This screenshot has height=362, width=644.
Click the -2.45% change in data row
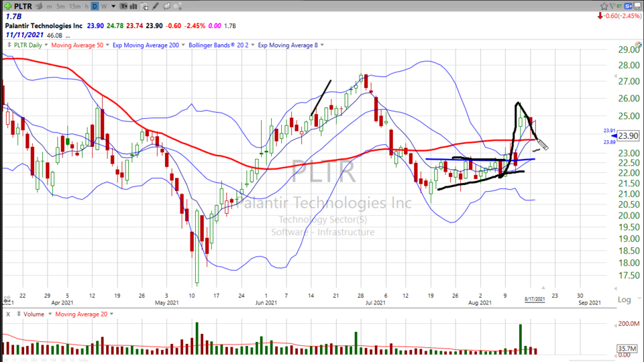pos(195,26)
